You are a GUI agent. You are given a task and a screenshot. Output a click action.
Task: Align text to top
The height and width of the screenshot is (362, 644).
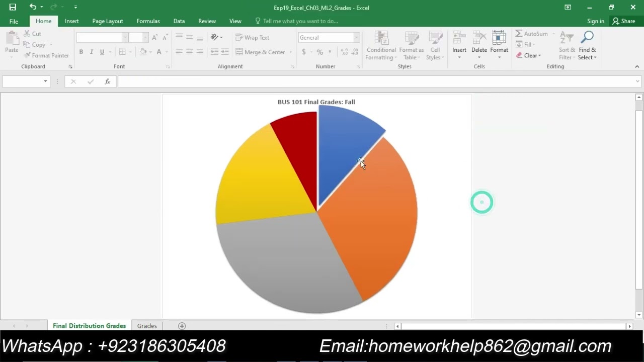(x=179, y=38)
